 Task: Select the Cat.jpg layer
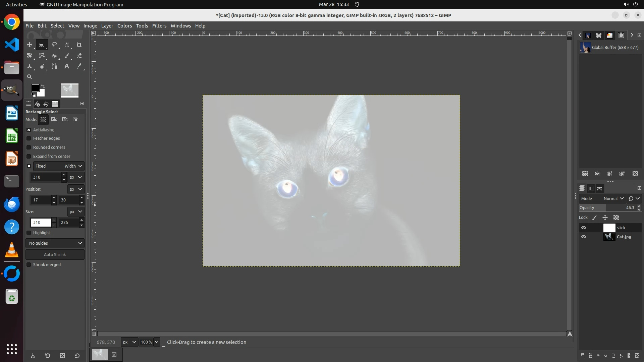coord(623,237)
